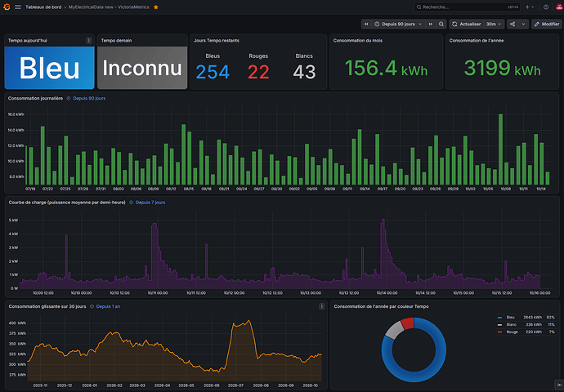Click the 3199 kWh yearly value
Viewport: 564px width, 392px height.
tap(502, 68)
